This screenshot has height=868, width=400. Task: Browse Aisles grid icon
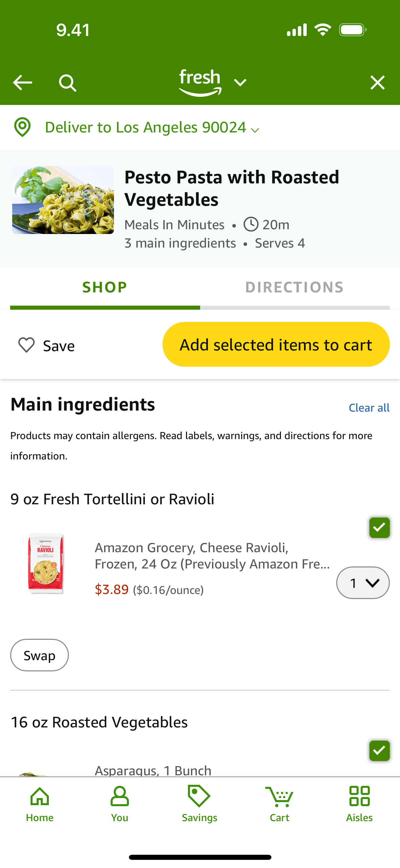pyautogui.click(x=359, y=803)
